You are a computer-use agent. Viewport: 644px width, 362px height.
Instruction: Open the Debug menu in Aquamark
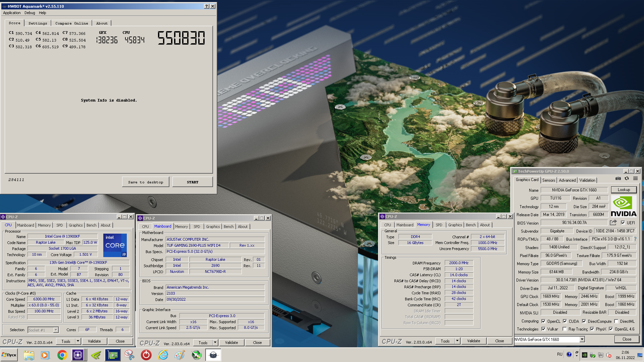point(30,13)
